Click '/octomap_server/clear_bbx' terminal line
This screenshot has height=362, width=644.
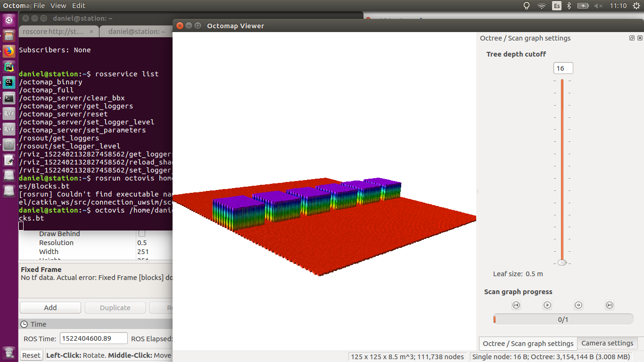pos(72,98)
